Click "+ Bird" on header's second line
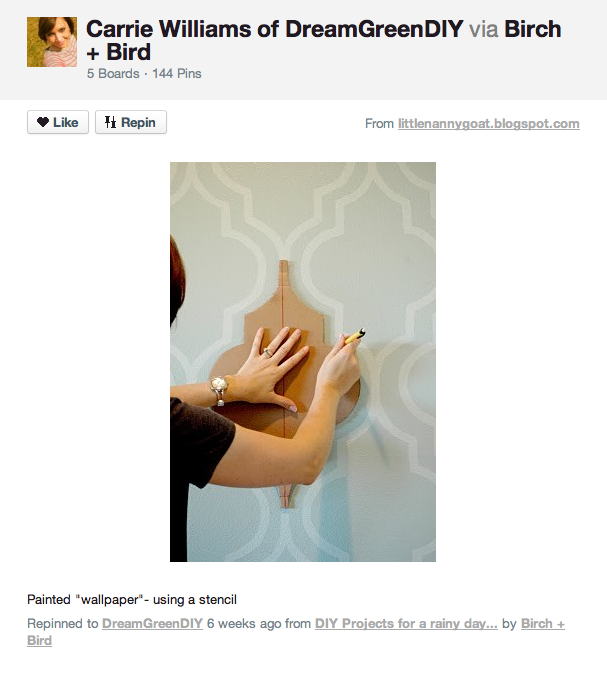 click(119, 52)
